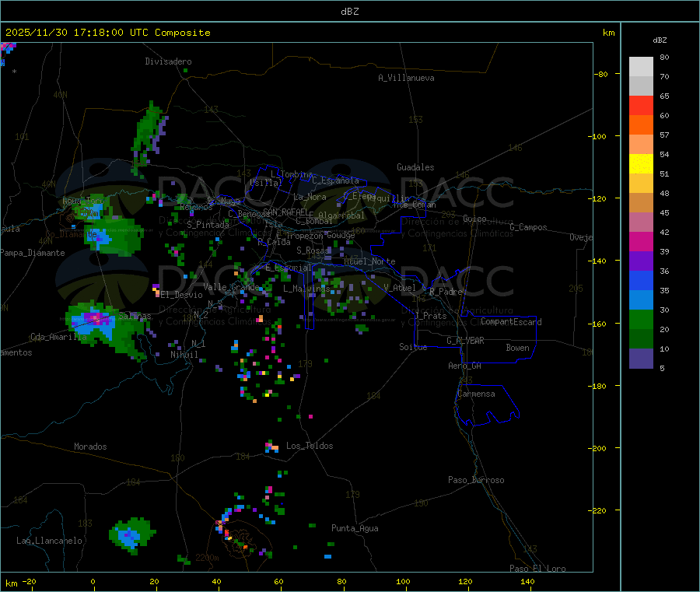
Task: Pick the light blue 30-35 dBZ swatch
Action: pos(641,300)
